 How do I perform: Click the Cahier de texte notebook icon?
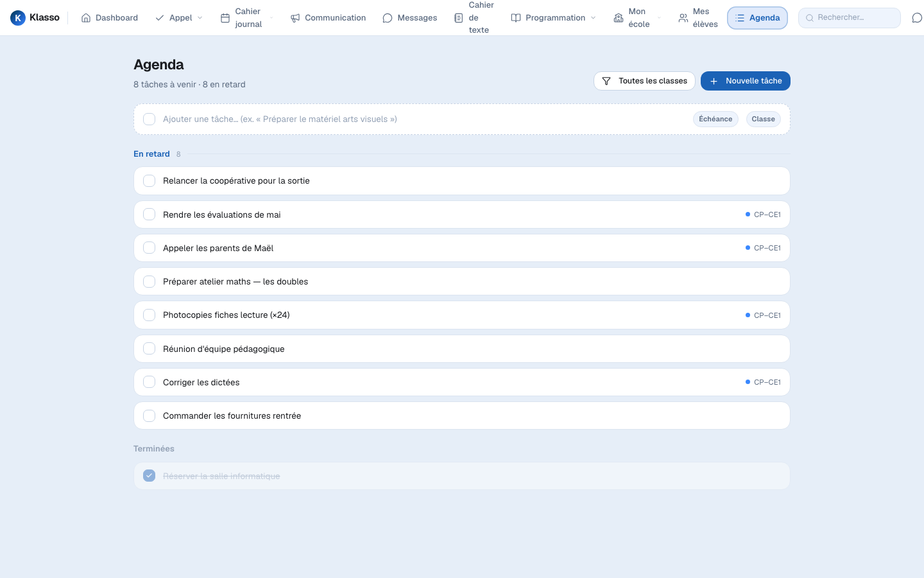point(458,18)
